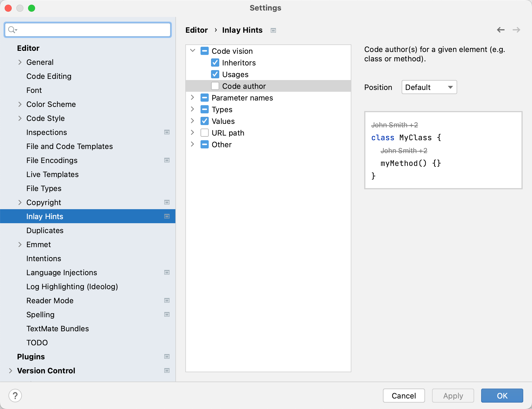Click the icon next to Reader Mode
The height and width of the screenshot is (409, 532).
pyautogui.click(x=167, y=300)
